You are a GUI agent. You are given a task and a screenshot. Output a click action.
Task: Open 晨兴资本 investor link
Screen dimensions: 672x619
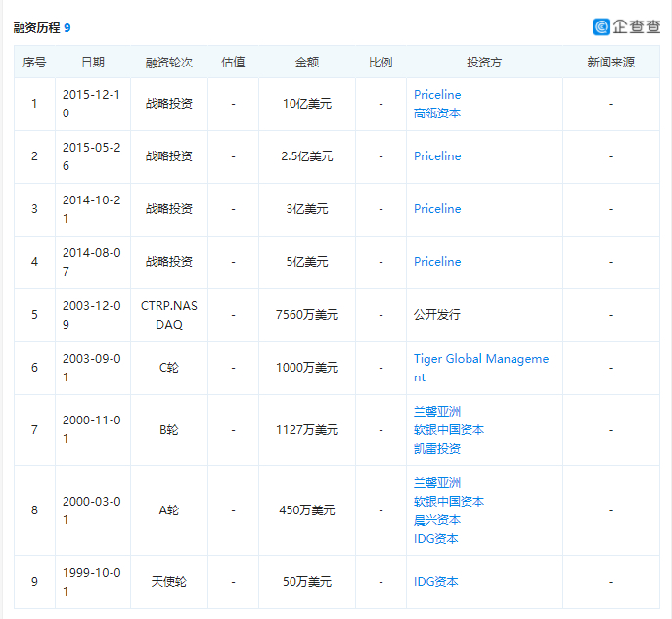pos(436,520)
